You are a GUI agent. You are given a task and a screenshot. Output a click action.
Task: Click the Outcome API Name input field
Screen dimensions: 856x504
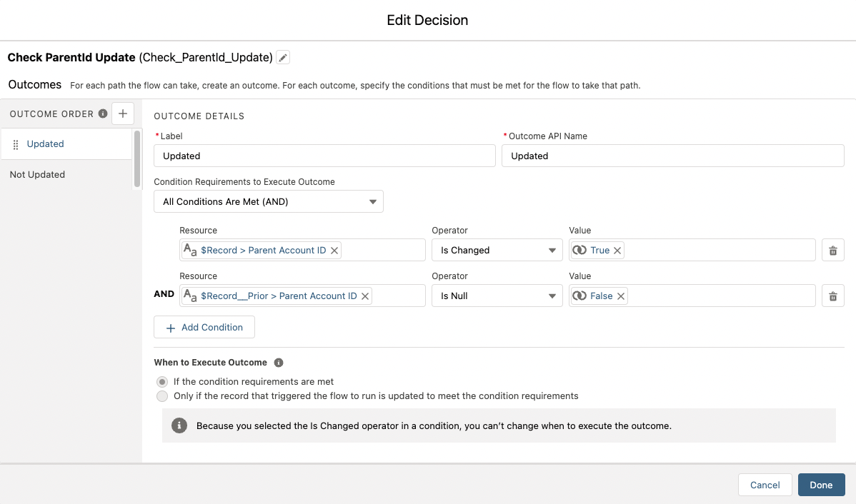[672, 156]
